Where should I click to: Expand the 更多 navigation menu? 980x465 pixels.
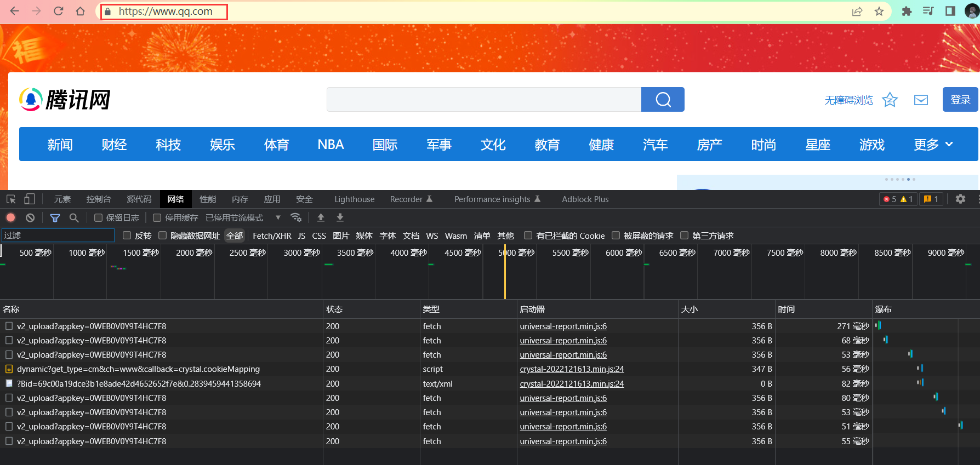(933, 145)
